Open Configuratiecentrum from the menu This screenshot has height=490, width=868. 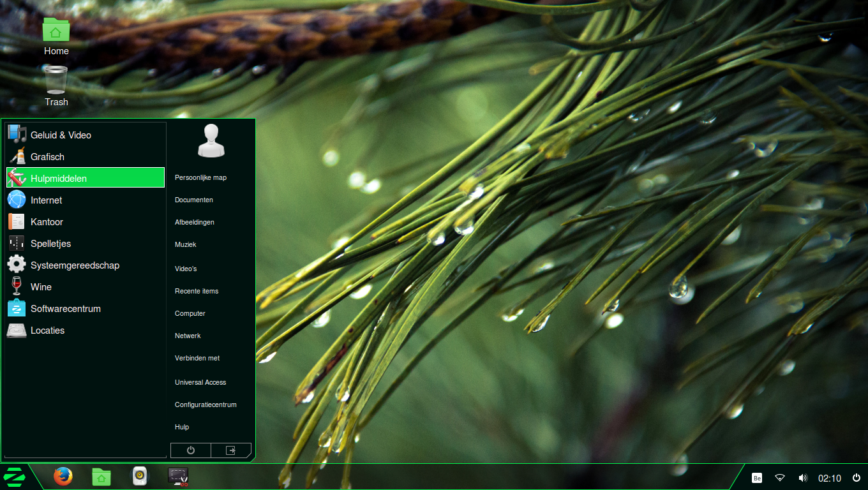coord(206,405)
